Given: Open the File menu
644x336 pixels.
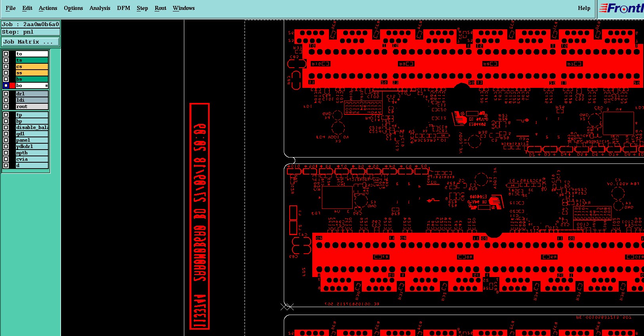Looking at the screenshot, I should click(x=11, y=8).
